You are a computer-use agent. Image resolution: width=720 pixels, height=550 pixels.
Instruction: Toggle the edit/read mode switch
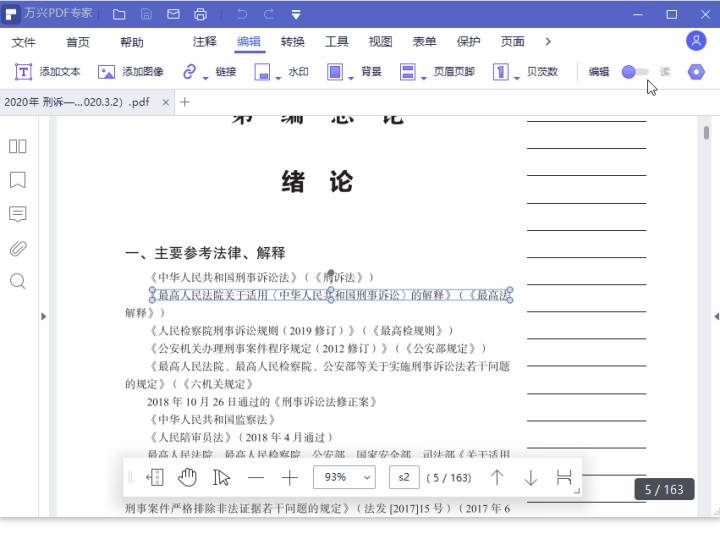tap(634, 72)
